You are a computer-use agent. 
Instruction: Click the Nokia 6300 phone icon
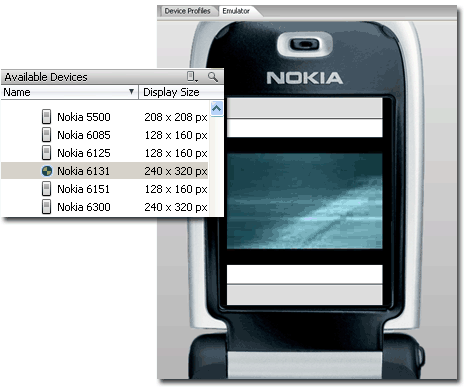(46, 207)
